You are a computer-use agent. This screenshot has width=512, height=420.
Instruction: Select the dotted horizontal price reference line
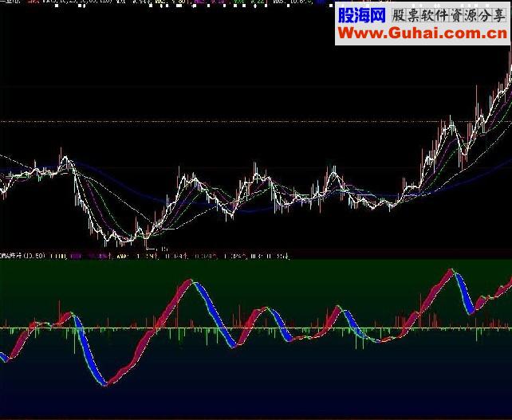(x=256, y=122)
